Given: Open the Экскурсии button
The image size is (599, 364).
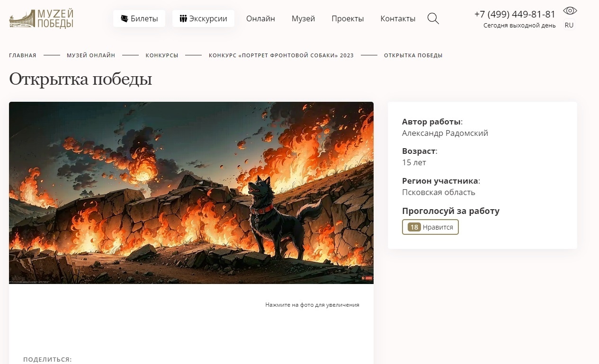Looking at the screenshot, I should (203, 18).
